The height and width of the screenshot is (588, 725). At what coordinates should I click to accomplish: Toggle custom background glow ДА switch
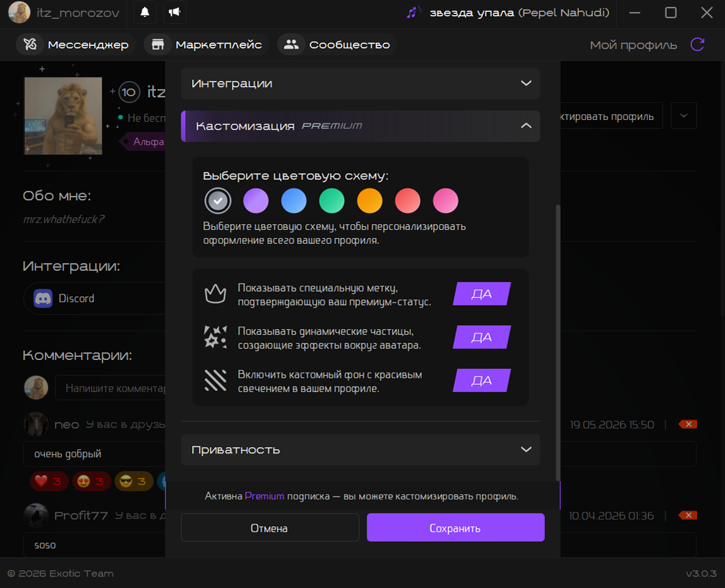click(x=482, y=380)
